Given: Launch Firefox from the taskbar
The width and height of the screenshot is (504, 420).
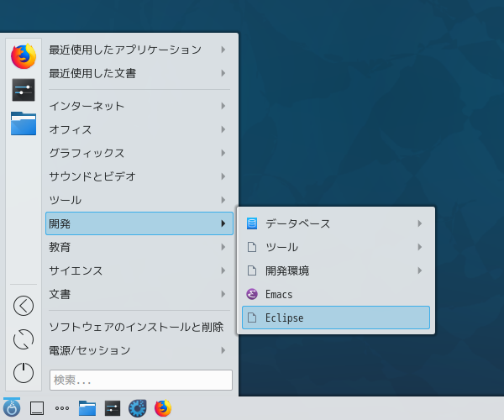Looking at the screenshot, I should tap(163, 408).
